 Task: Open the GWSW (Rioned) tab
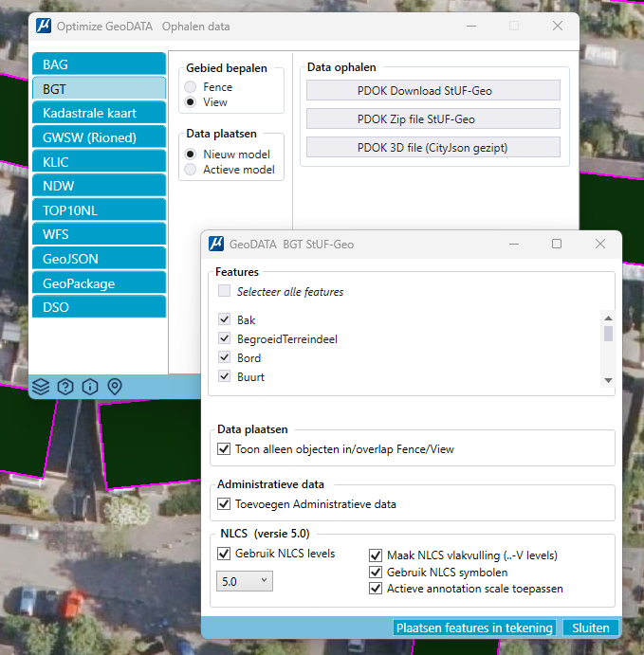tap(99, 137)
